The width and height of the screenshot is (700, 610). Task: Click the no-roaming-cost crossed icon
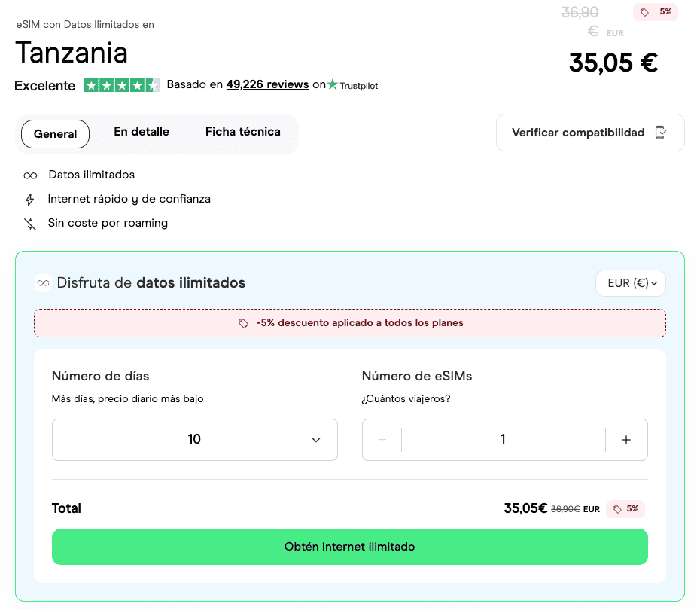(x=30, y=224)
